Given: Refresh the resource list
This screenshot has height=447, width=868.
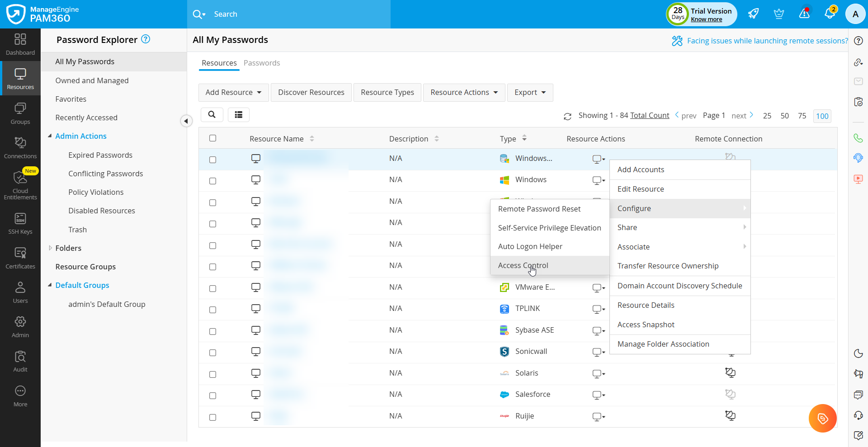Looking at the screenshot, I should coord(567,116).
